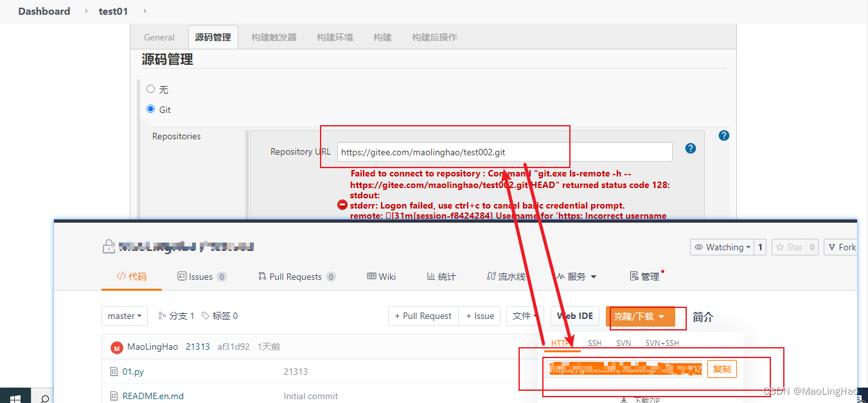Select the SSH clone tab
Screen dimensions: 868x403
tap(595, 343)
